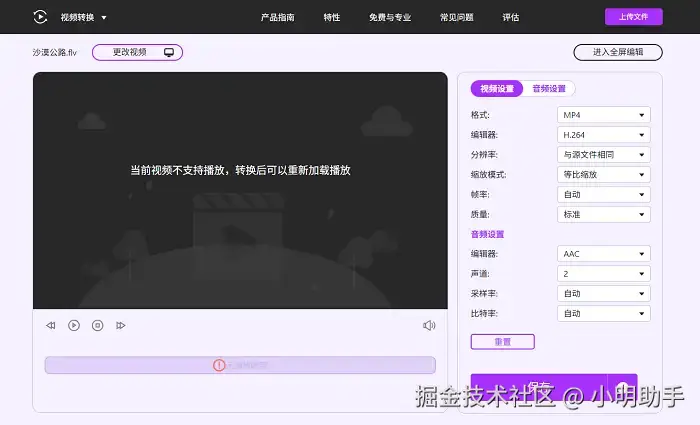Click the stop playback icon
Image resolution: width=700 pixels, height=425 pixels.
click(x=97, y=325)
